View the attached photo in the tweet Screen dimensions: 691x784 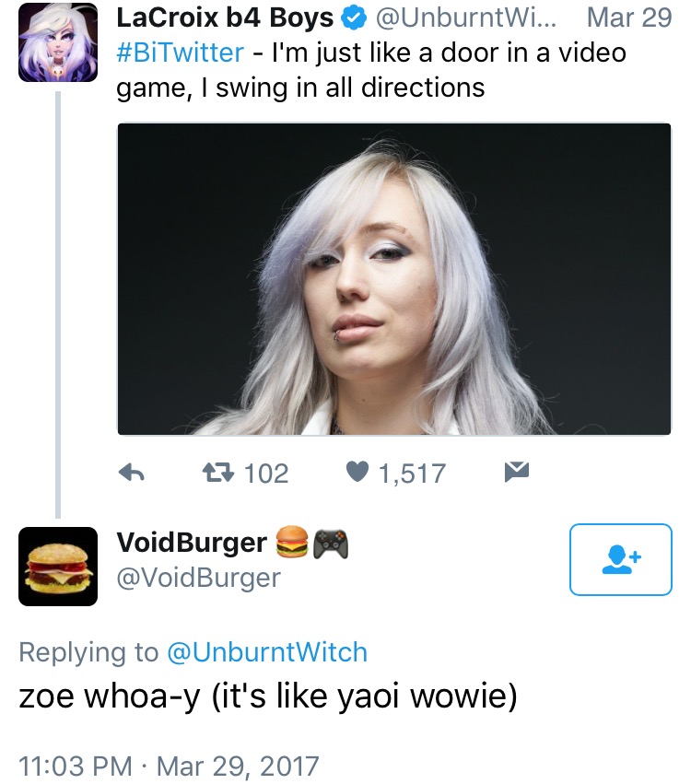[x=394, y=279]
